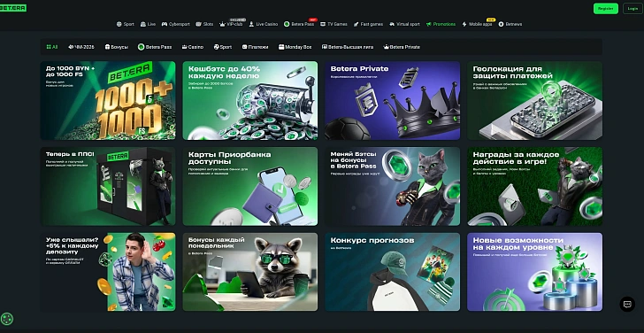Viewport: 644px width, 333px height.
Task: Open the Теперь в ППС promo card
Action: tap(108, 186)
